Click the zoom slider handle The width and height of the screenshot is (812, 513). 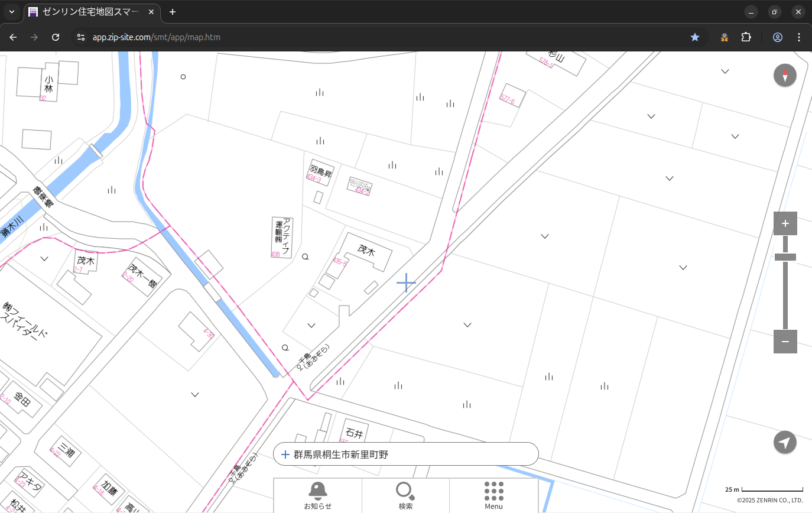[x=785, y=257]
